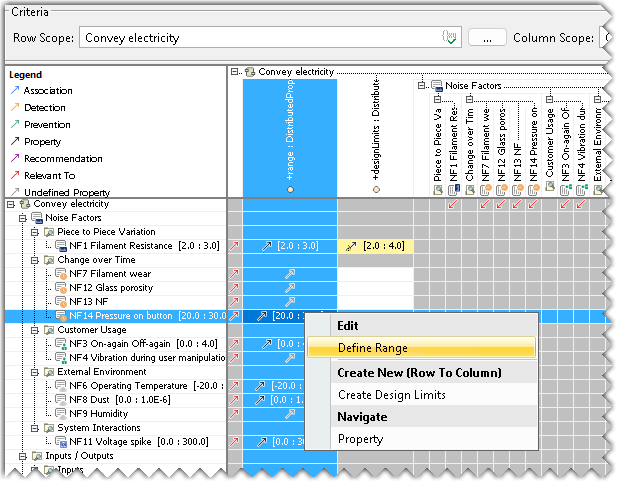Select the NF8 Dust row

point(119,400)
